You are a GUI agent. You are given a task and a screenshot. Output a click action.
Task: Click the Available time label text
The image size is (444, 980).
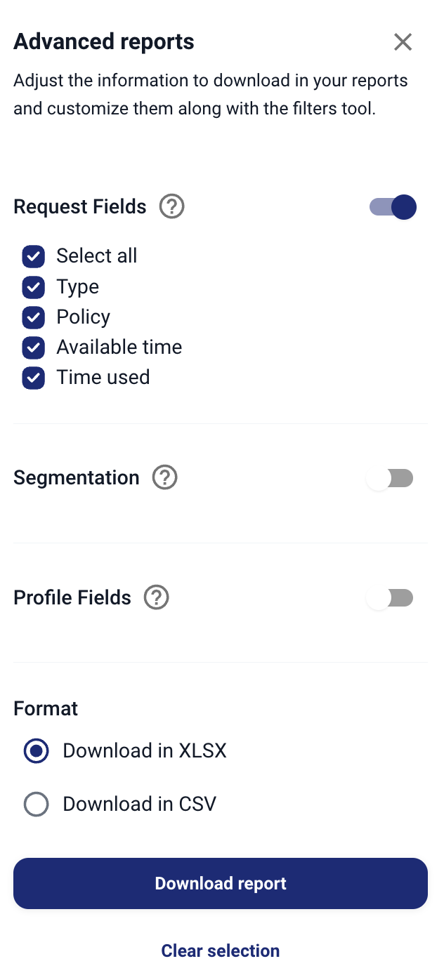tap(119, 347)
